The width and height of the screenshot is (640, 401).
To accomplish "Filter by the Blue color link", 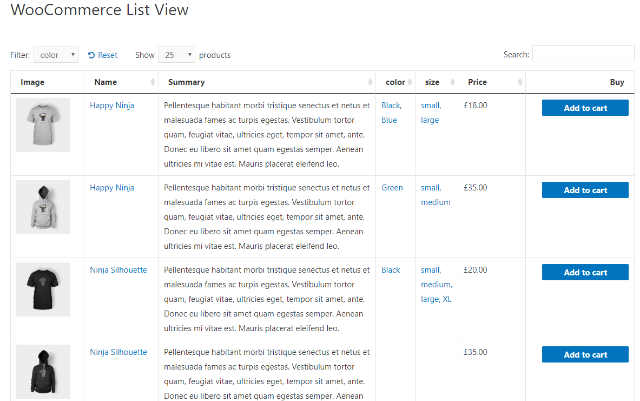I will pyautogui.click(x=389, y=120).
